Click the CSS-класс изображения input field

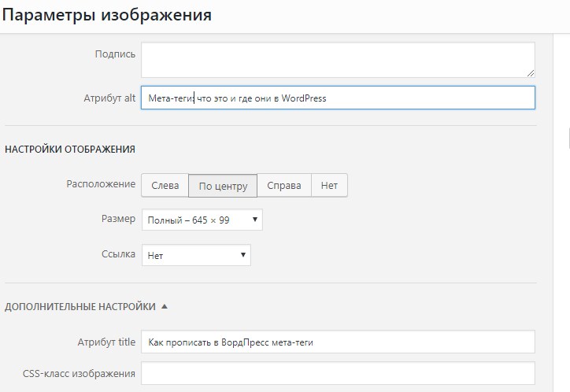point(338,373)
